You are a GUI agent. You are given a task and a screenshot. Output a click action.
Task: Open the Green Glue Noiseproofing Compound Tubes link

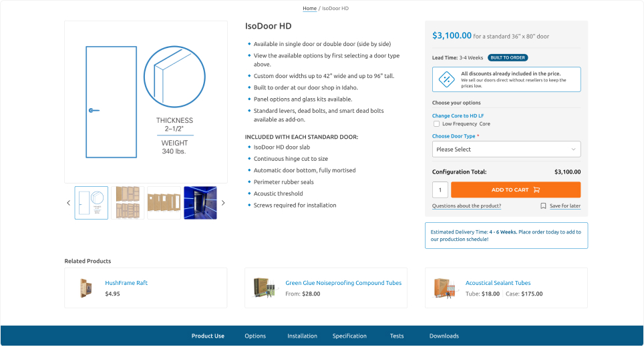pyautogui.click(x=343, y=283)
